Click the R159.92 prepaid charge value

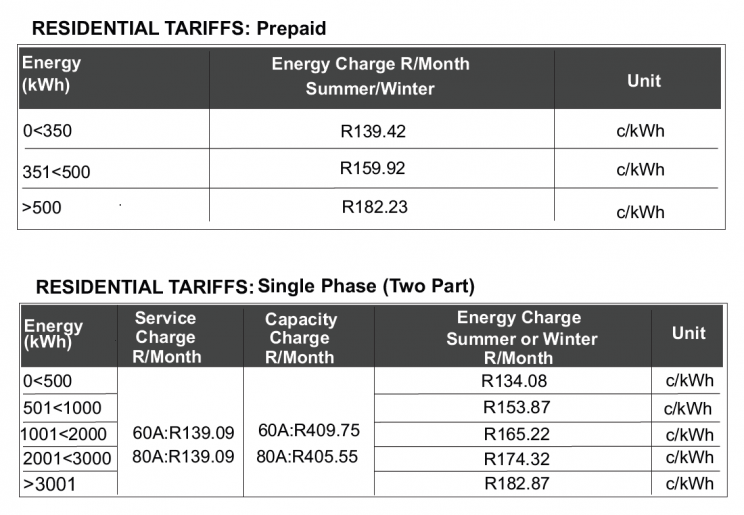pos(373,168)
